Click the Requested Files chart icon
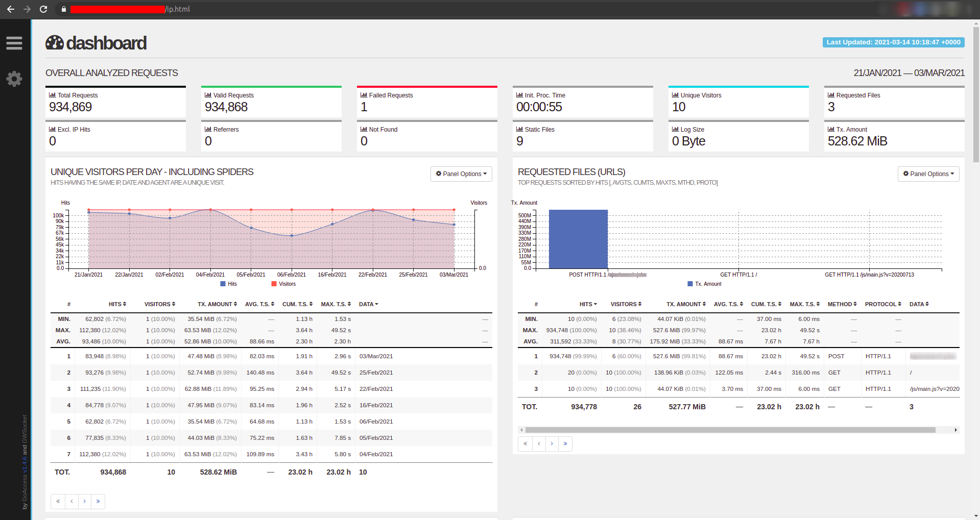 click(831, 95)
